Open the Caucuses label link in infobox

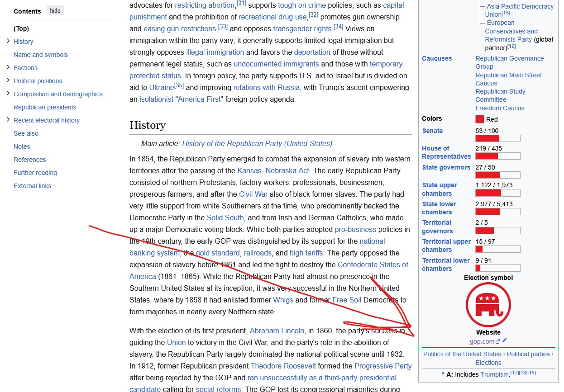[x=437, y=58]
